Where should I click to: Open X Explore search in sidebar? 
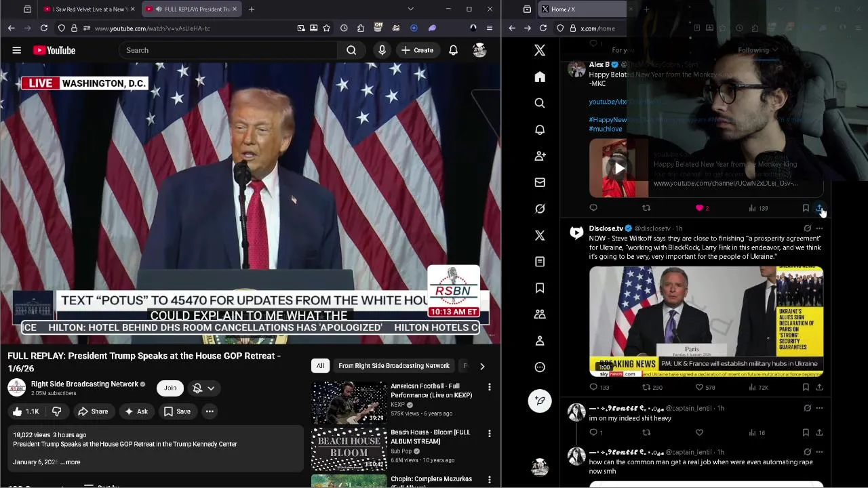click(540, 103)
